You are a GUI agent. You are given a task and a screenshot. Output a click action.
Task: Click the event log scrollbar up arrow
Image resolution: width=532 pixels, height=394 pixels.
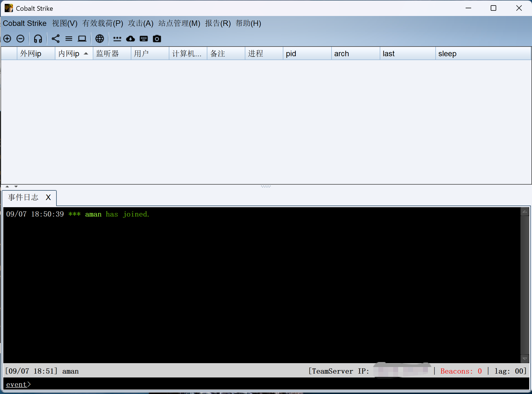(x=525, y=212)
